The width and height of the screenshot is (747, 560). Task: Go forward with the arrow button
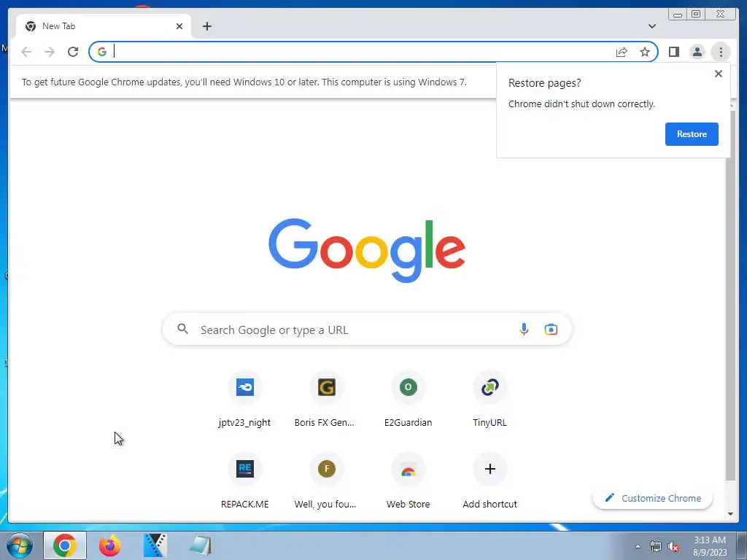pyautogui.click(x=50, y=52)
